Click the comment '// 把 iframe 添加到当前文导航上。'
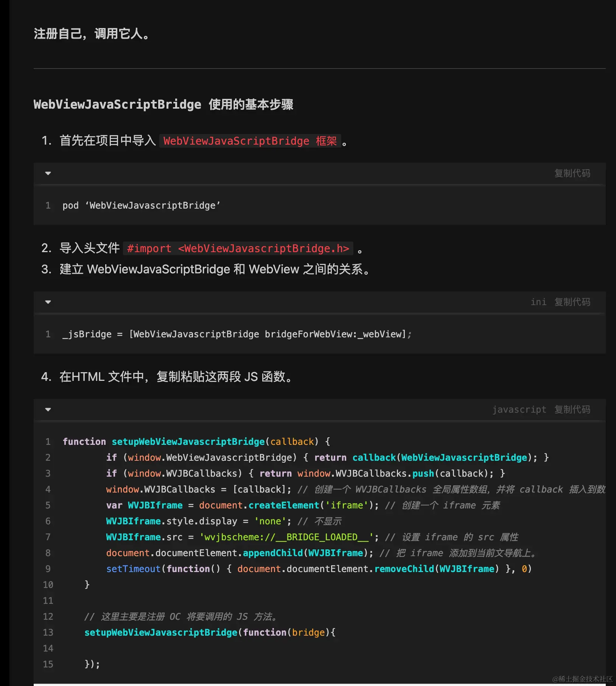This screenshot has width=616, height=686. 458,553
